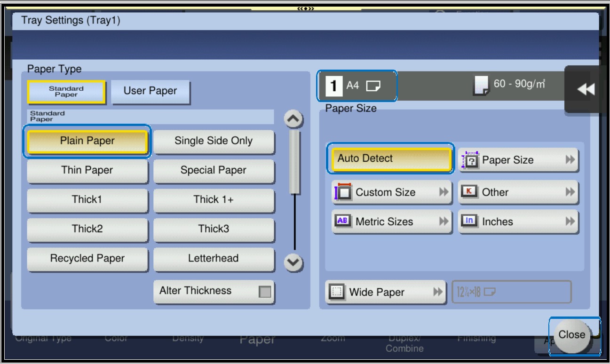Click the Wide Paper icon

(336, 292)
